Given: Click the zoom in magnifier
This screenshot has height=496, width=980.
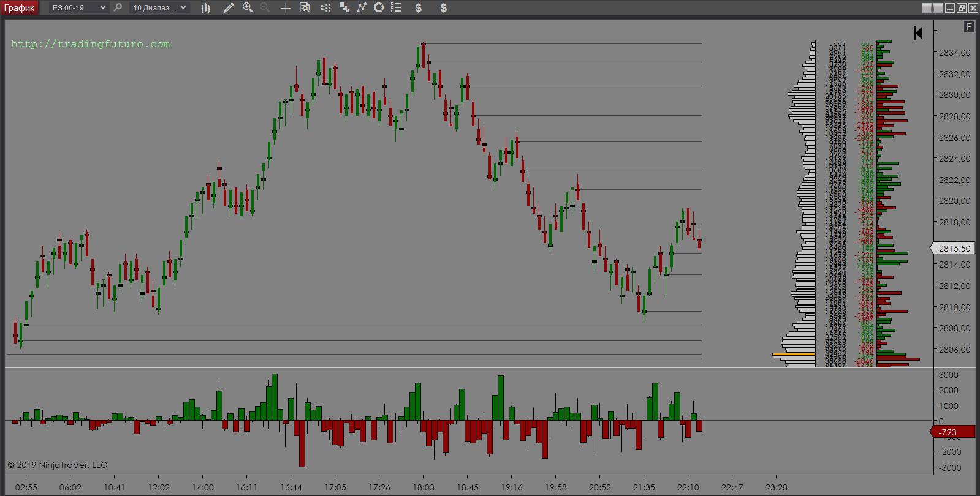Looking at the screenshot, I should click(x=248, y=8).
